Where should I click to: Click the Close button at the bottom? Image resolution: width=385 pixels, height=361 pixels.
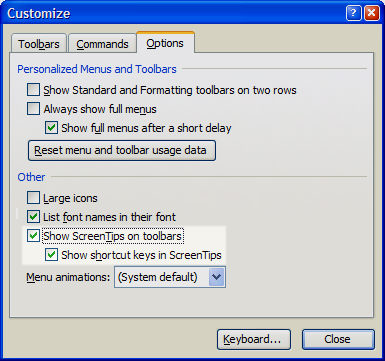338,339
